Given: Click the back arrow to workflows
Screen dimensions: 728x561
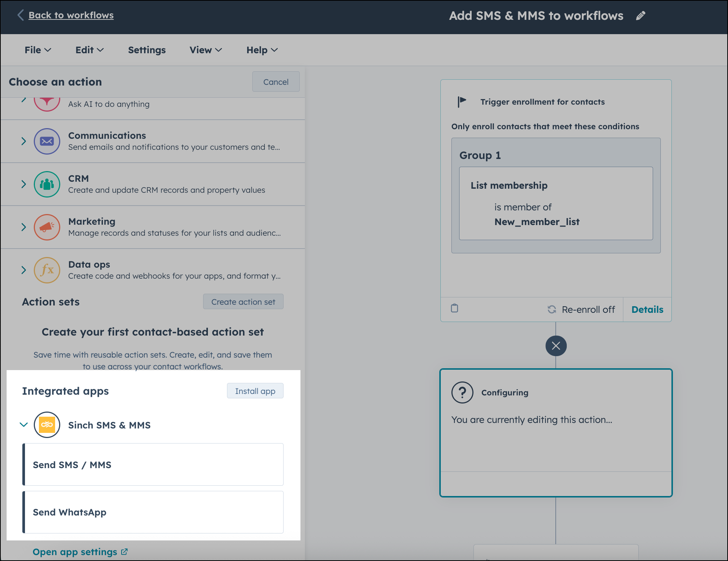Looking at the screenshot, I should [x=20, y=15].
